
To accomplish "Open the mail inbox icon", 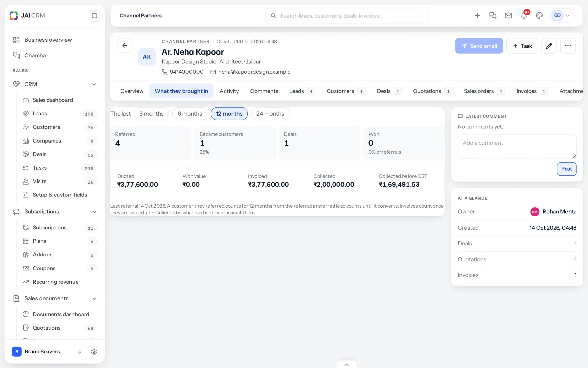I will pos(508,16).
